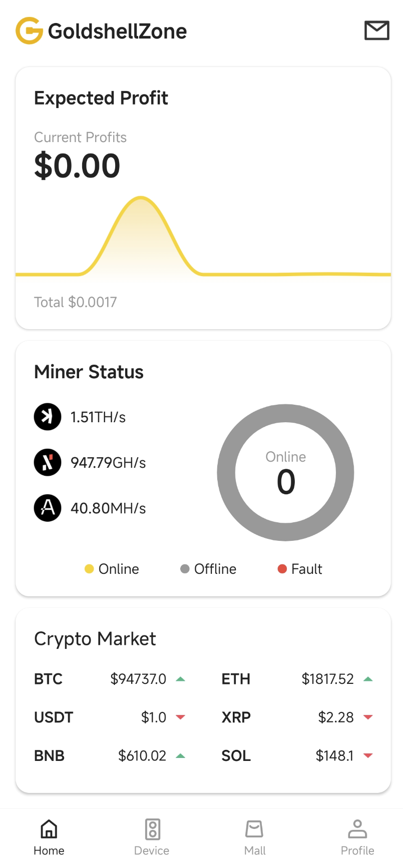
Task: Select the coin icon beside 40.80MH/s
Action: pos(48,508)
